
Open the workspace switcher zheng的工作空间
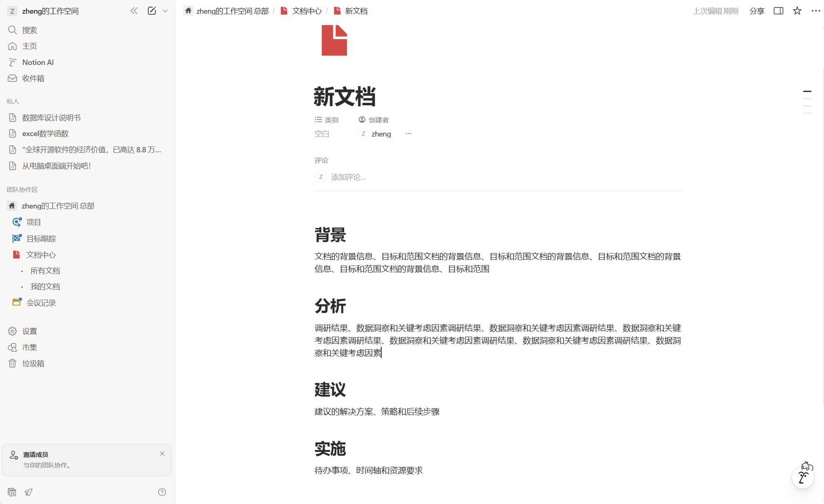click(50, 11)
